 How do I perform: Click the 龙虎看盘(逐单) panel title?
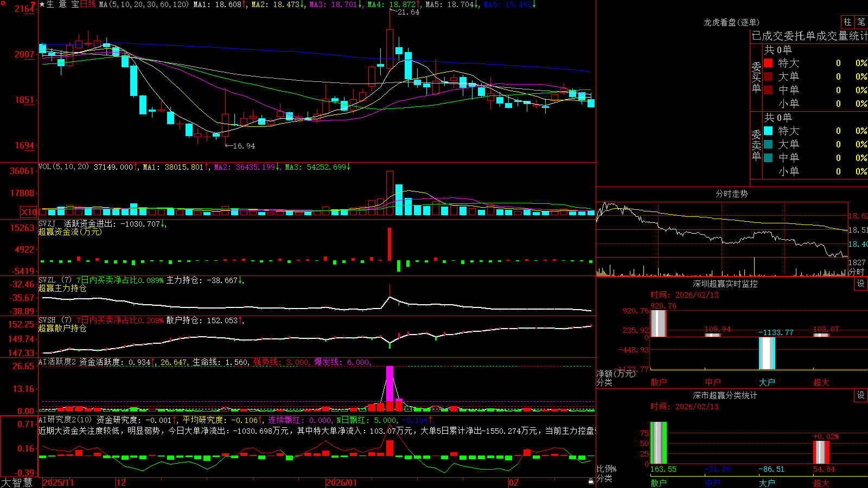coord(731,22)
